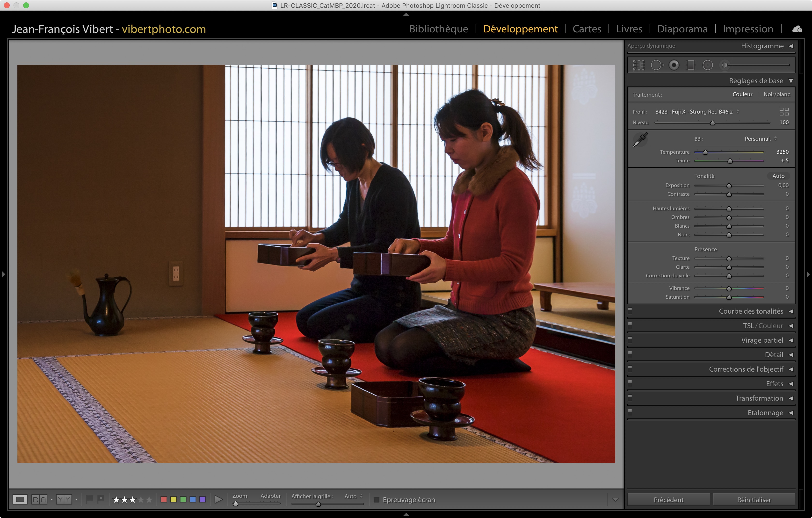The width and height of the screenshot is (812, 518).
Task: Select the Crop Overlay tool
Action: click(638, 65)
